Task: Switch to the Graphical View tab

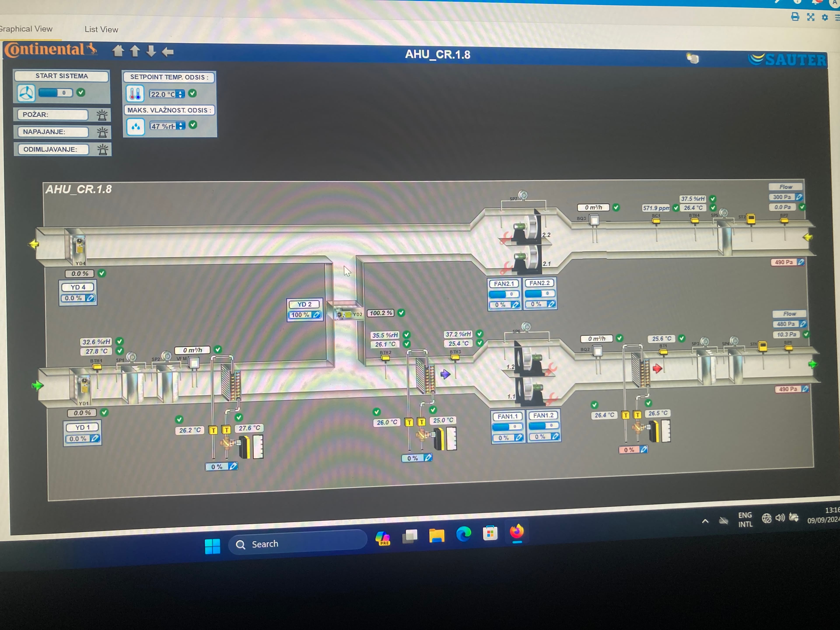Action: (x=26, y=29)
